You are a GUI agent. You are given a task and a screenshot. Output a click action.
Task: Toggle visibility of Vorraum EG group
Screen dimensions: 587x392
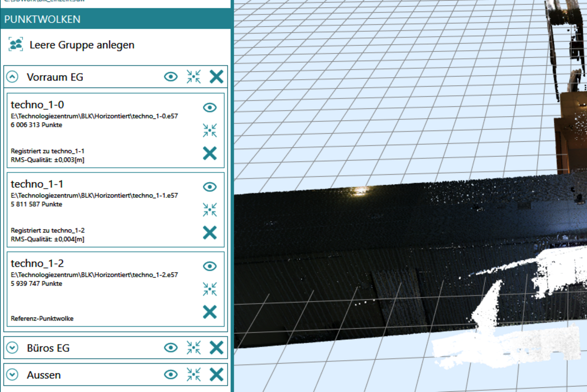(x=171, y=77)
